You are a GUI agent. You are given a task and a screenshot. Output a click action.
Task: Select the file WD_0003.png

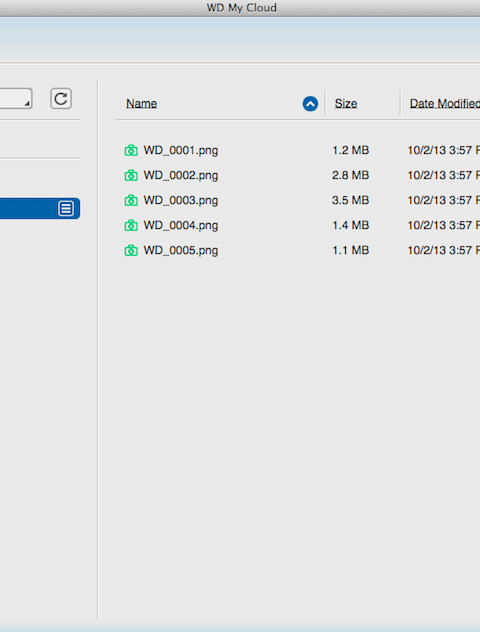181,200
